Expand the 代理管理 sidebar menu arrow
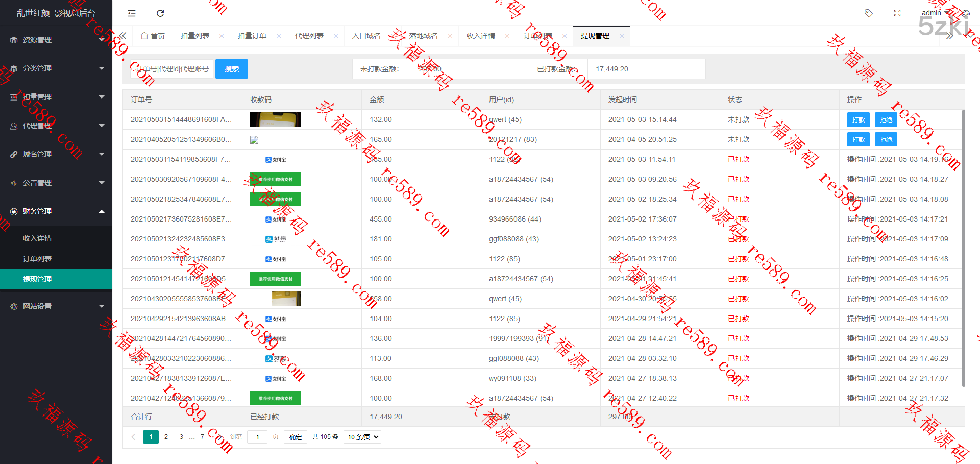This screenshot has width=980, height=464. [x=102, y=126]
